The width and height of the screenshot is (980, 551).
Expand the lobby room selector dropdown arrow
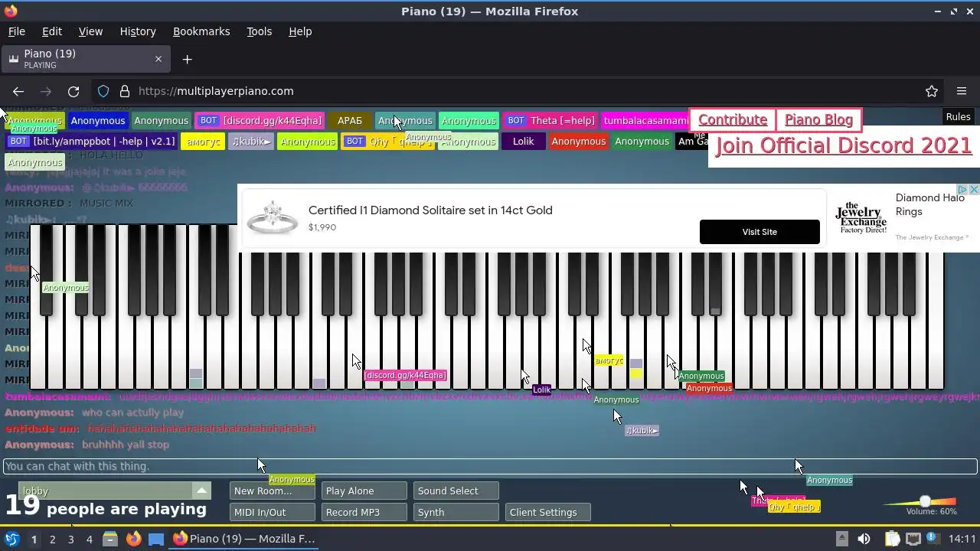(201, 491)
